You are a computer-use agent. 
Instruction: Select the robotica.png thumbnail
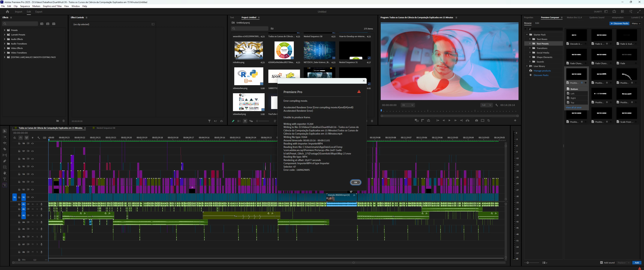[248, 50]
